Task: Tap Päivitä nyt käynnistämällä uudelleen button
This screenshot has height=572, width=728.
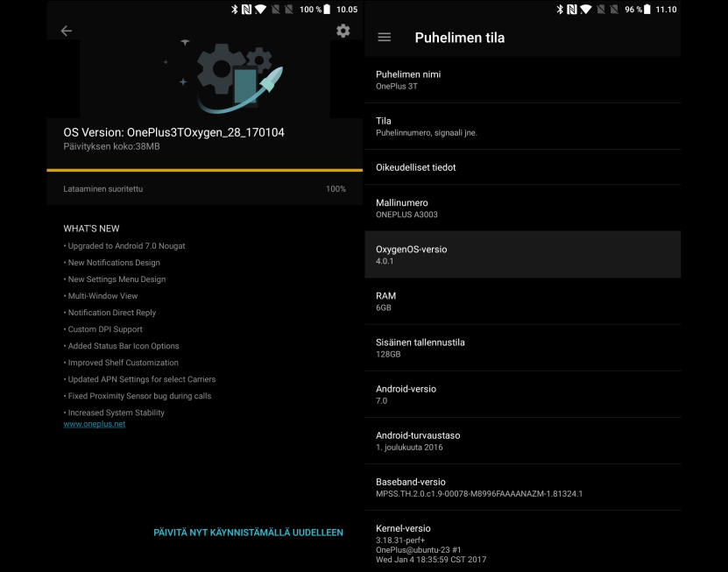Action: (249, 533)
